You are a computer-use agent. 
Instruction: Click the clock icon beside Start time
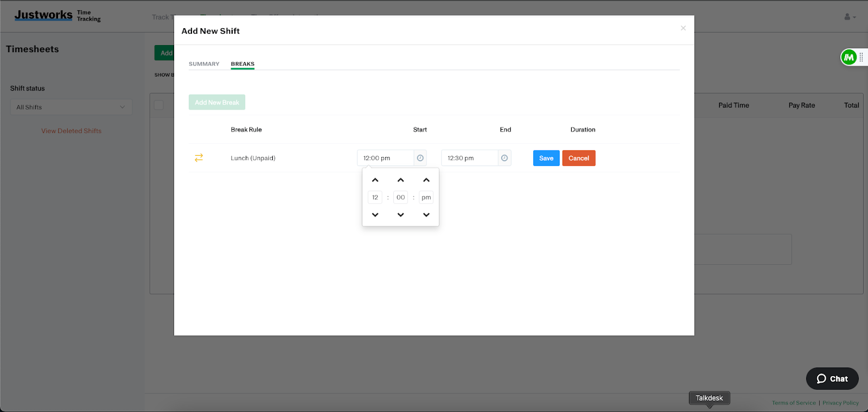click(x=420, y=158)
